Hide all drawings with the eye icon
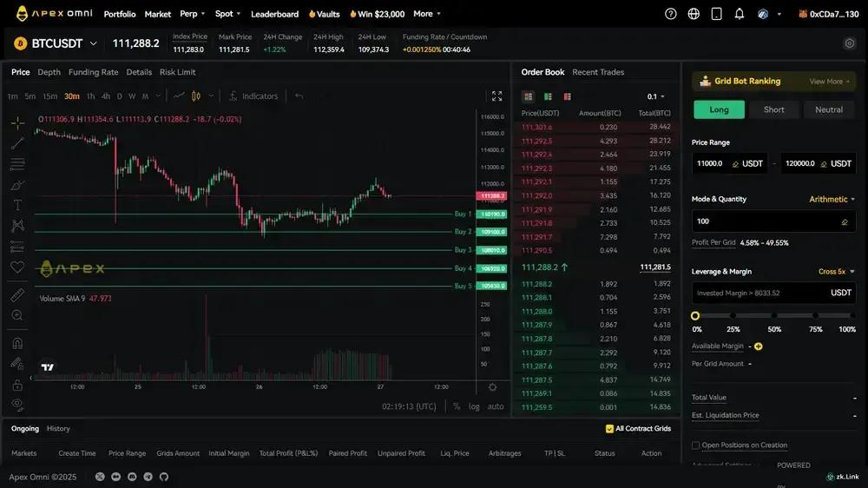Viewport: 868px width, 488px height. (17, 405)
